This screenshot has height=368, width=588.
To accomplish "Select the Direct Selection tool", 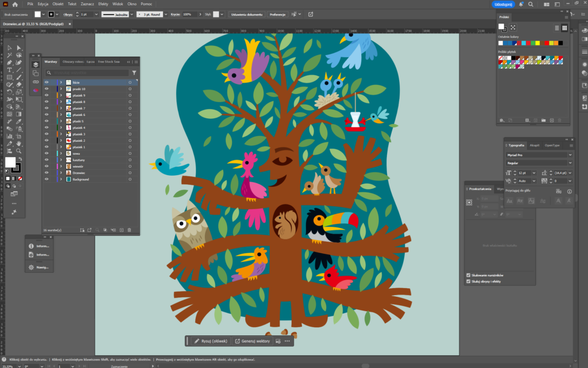I will click(x=19, y=48).
